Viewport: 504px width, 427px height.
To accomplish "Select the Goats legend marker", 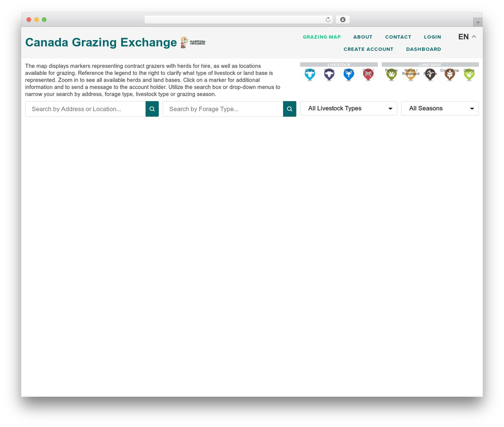I will coord(348,74).
